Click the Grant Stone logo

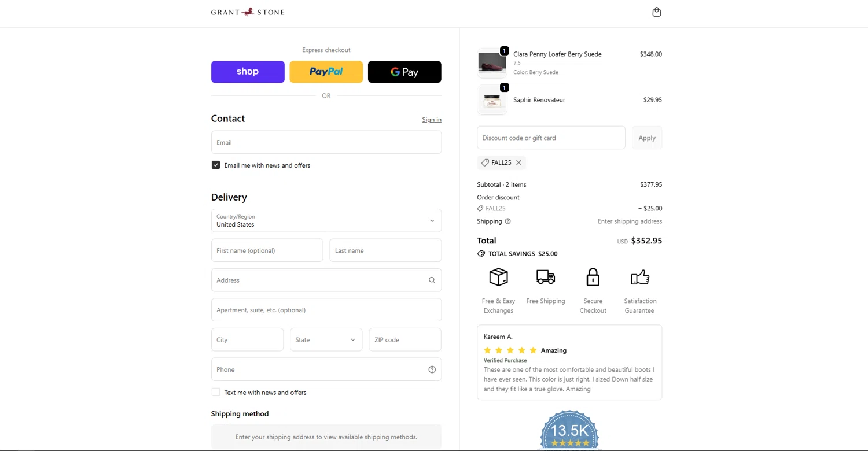point(248,12)
